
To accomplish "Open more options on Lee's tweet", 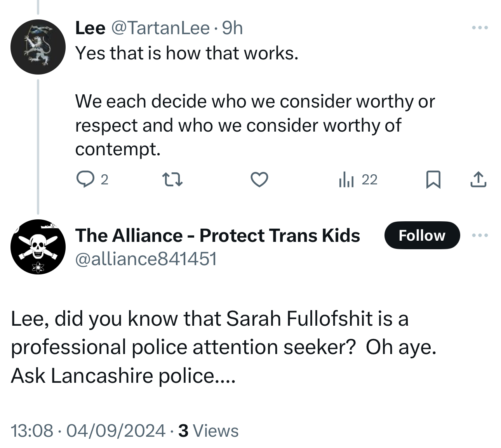I will tap(480, 28).
